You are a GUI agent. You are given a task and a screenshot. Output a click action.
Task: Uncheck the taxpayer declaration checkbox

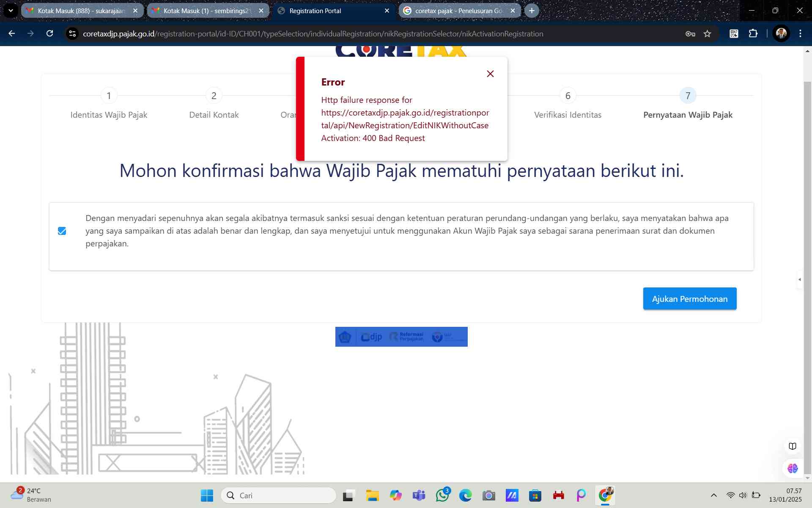click(62, 231)
